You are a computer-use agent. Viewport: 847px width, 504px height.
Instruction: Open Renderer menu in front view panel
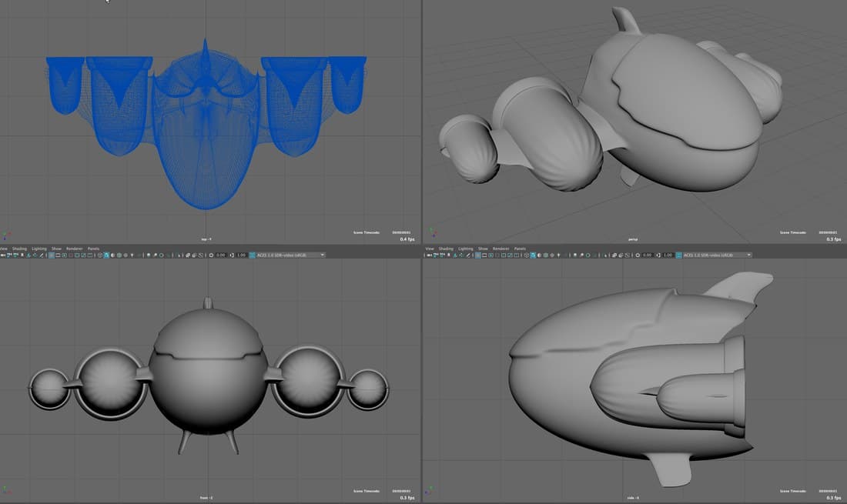pyautogui.click(x=74, y=249)
